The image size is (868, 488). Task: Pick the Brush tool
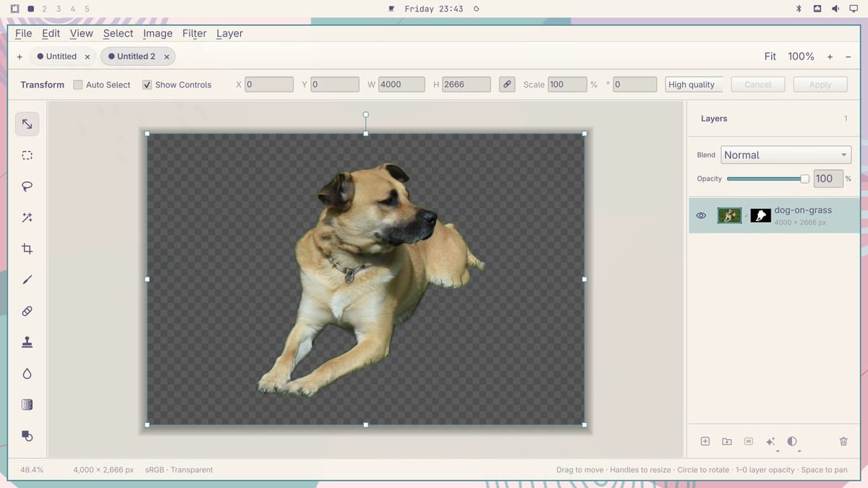tap(27, 280)
